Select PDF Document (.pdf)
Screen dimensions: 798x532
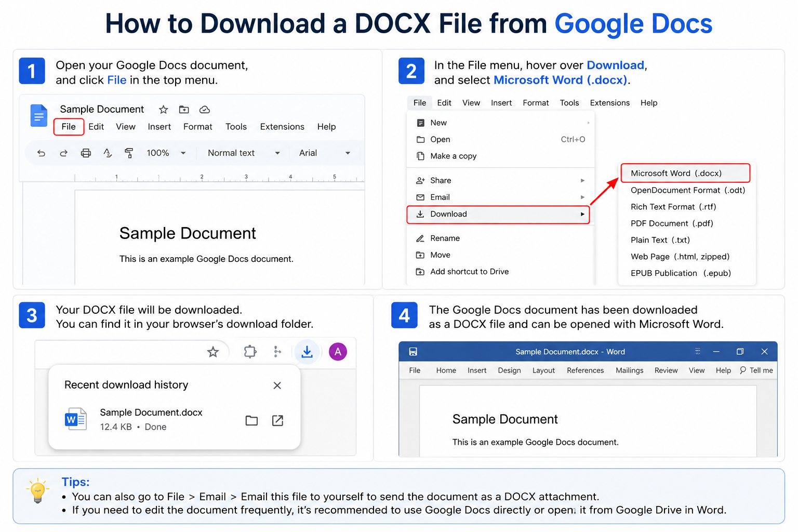click(688, 223)
